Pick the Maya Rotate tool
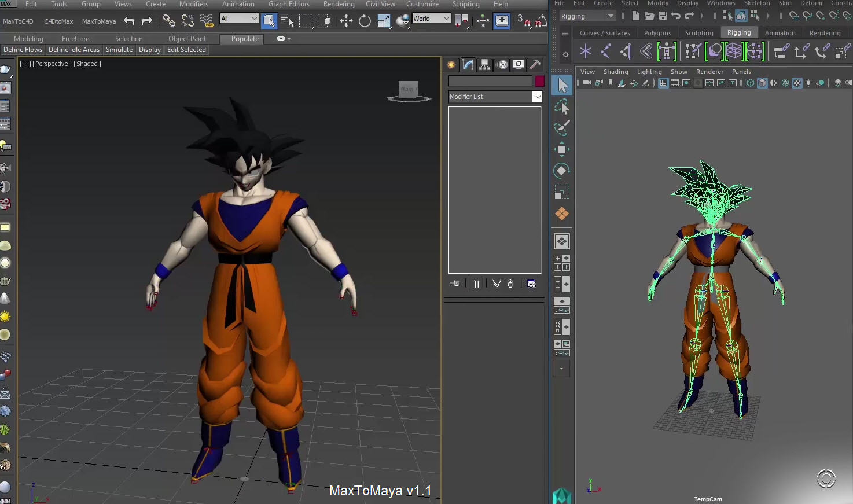 pyautogui.click(x=562, y=171)
